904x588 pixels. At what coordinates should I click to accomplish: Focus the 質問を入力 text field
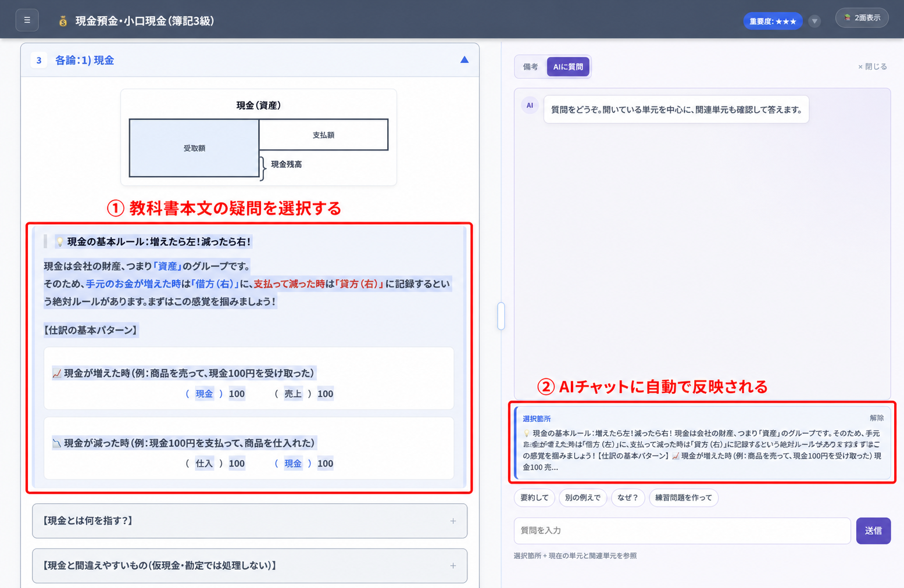(682, 530)
